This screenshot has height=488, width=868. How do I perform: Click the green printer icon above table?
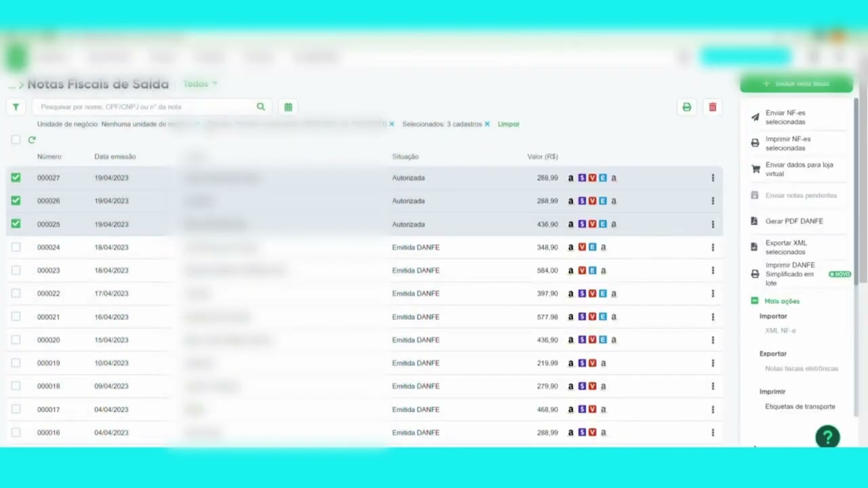pos(686,107)
